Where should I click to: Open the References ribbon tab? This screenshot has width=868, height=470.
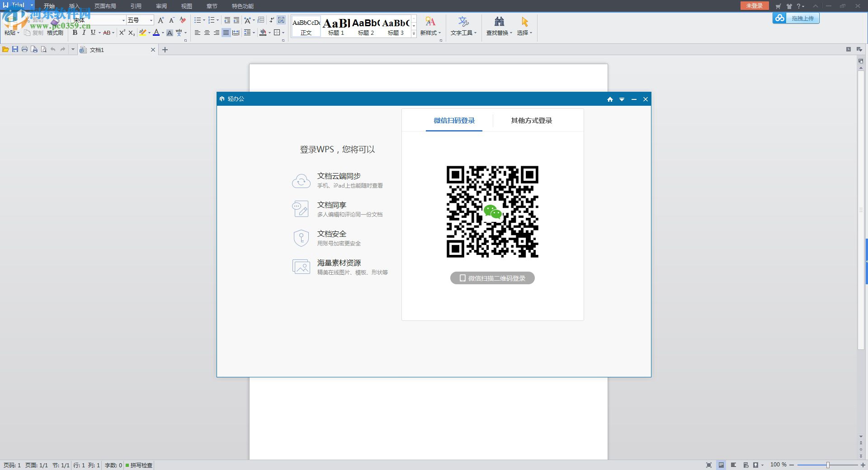pos(136,6)
